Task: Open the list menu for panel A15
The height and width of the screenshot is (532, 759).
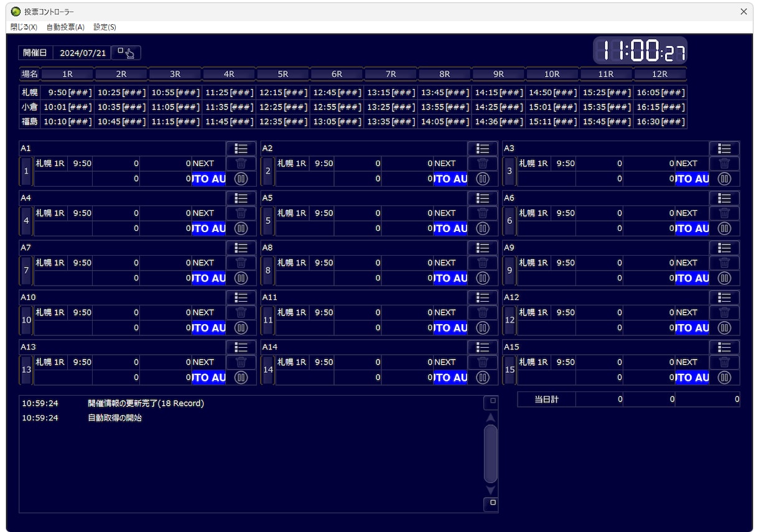Action: tap(724, 347)
